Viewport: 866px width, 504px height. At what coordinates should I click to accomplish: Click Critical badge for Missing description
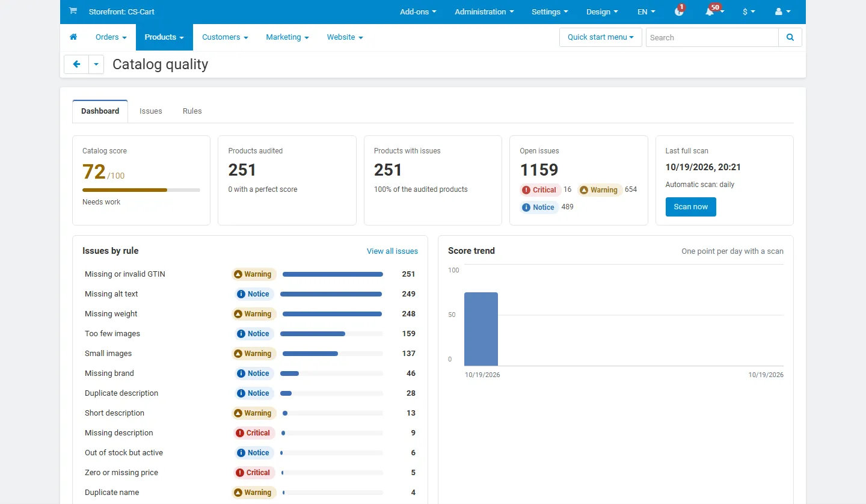pyautogui.click(x=254, y=433)
